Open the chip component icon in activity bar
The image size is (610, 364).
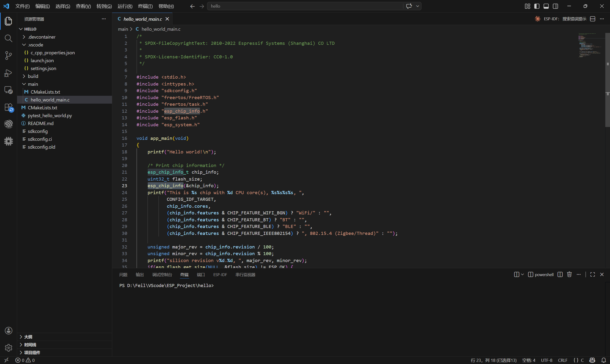click(x=8, y=141)
